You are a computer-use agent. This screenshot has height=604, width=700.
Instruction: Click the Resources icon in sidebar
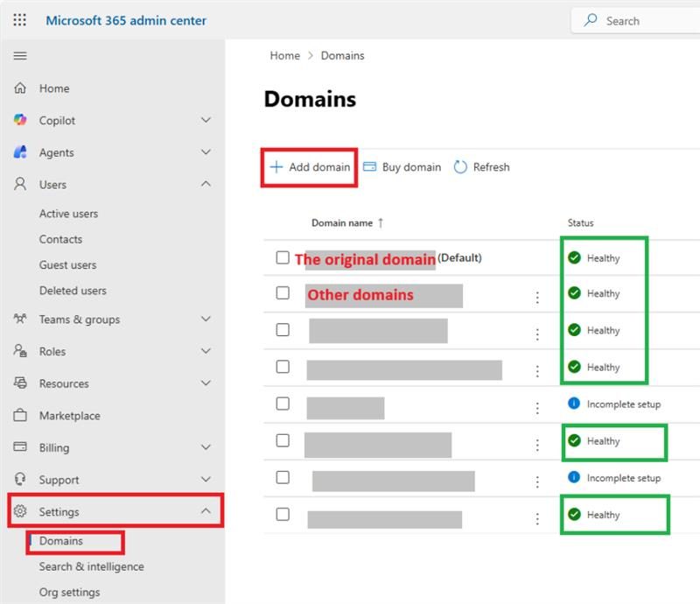coord(20,383)
